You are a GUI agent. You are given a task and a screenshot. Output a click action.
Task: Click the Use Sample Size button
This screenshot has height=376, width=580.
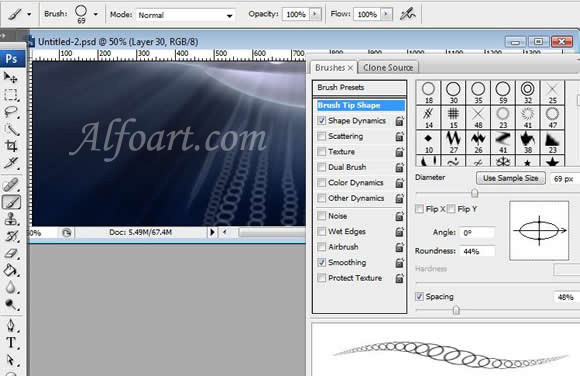click(x=510, y=178)
